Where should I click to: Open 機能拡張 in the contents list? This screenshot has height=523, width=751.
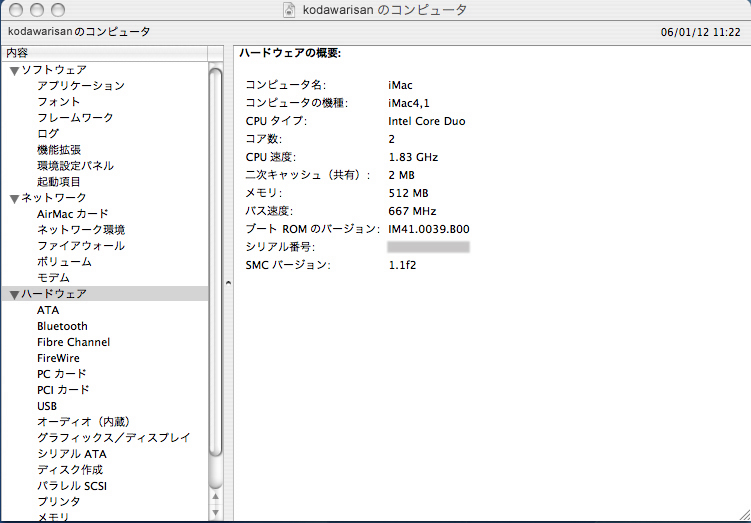pyautogui.click(x=58, y=150)
